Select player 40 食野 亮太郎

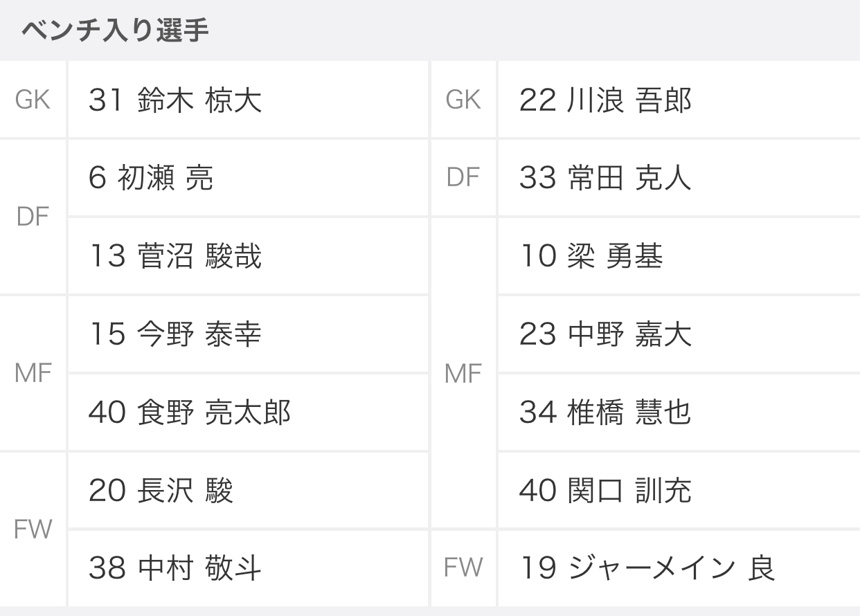[x=189, y=413]
